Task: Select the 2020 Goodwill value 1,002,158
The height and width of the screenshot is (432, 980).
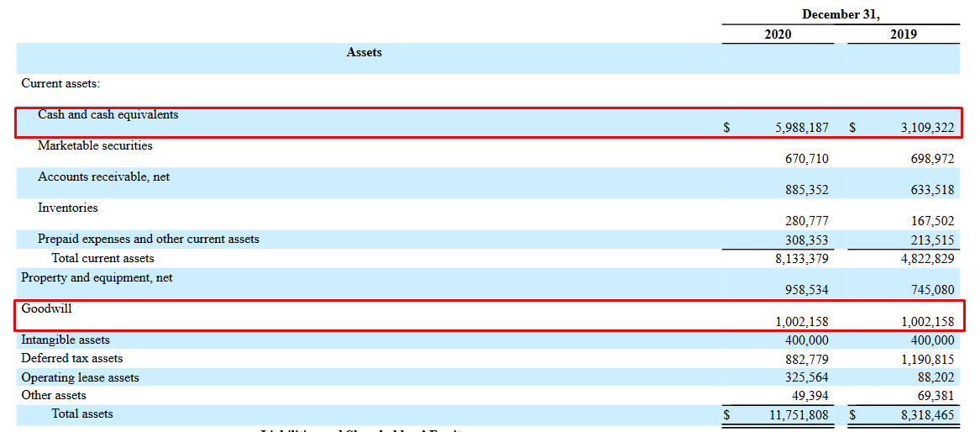Action: (x=802, y=322)
